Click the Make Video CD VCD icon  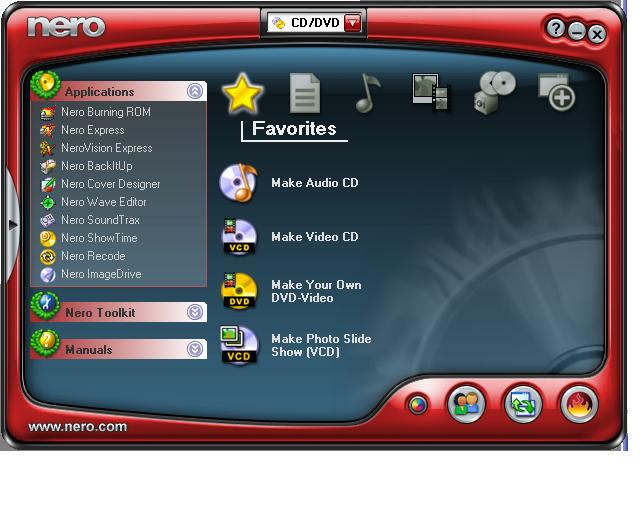tap(239, 237)
